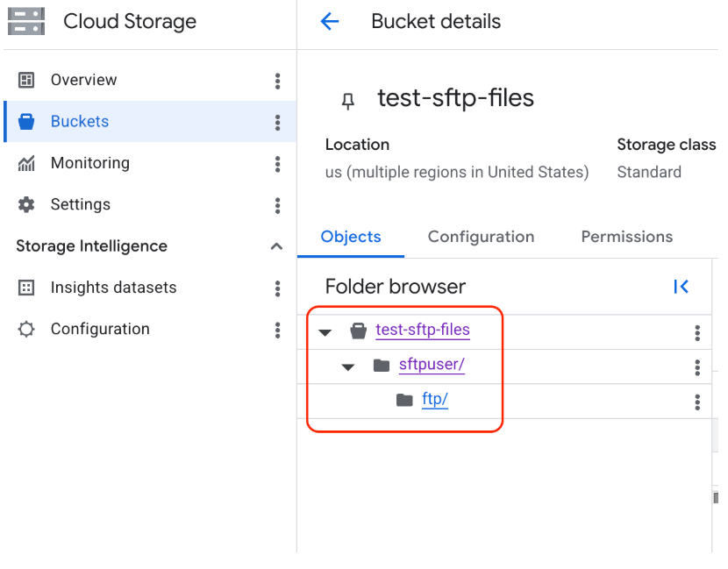The width and height of the screenshot is (728, 569).
Task: Click the 'Standard' storage class value
Action: (x=649, y=172)
